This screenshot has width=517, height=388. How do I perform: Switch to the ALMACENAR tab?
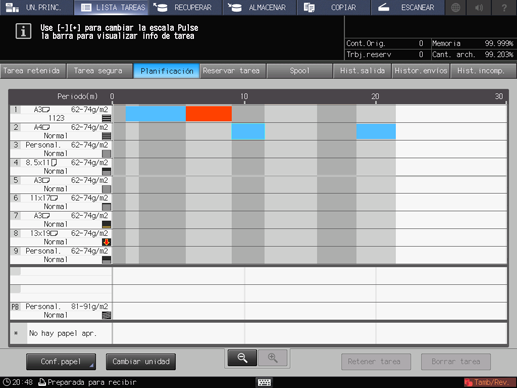click(x=260, y=7)
